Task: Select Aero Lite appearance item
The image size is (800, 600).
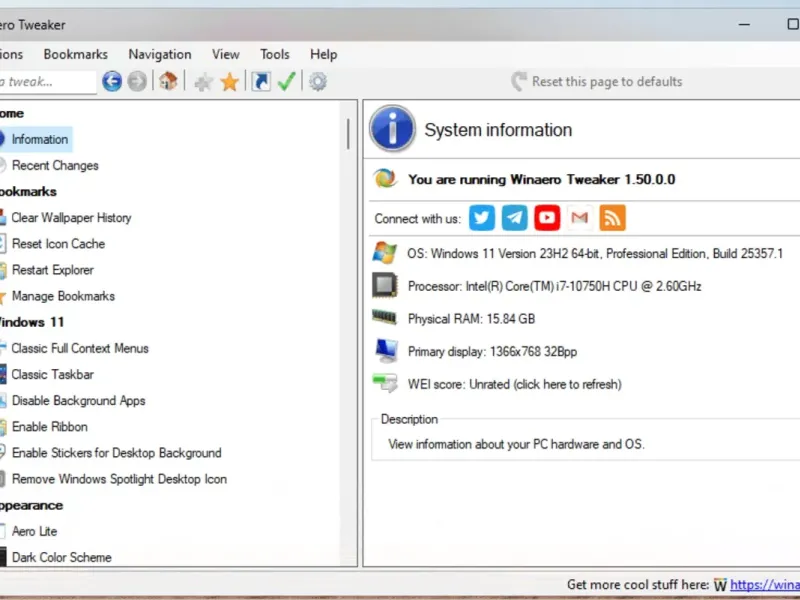Action: [34, 531]
